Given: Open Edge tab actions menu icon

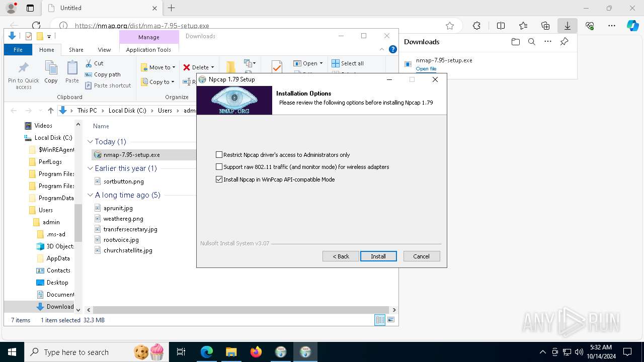Looking at the screenshot, I should (x=30, y=8).
